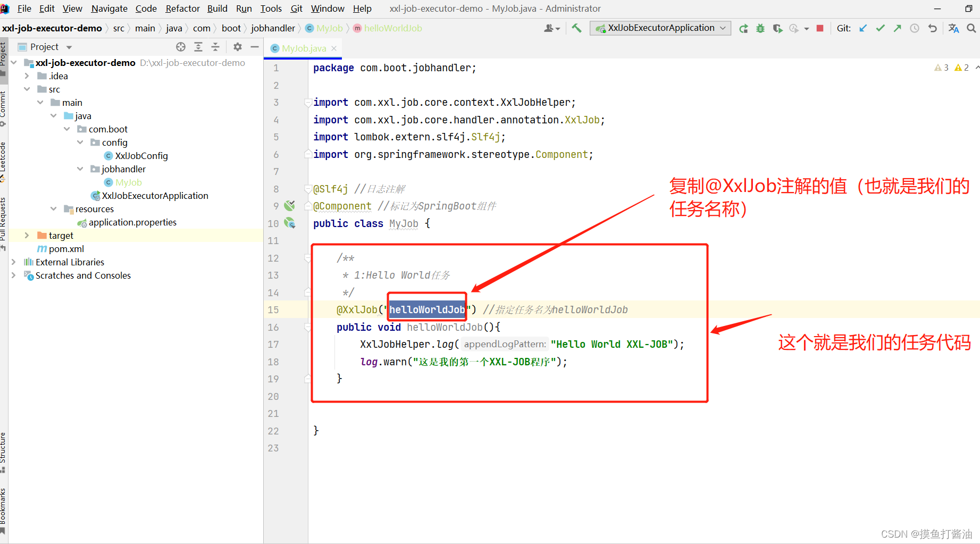Select the MyJob.java editor tab
The height and width of the screenshot is (544, 980).
point(304,48)
